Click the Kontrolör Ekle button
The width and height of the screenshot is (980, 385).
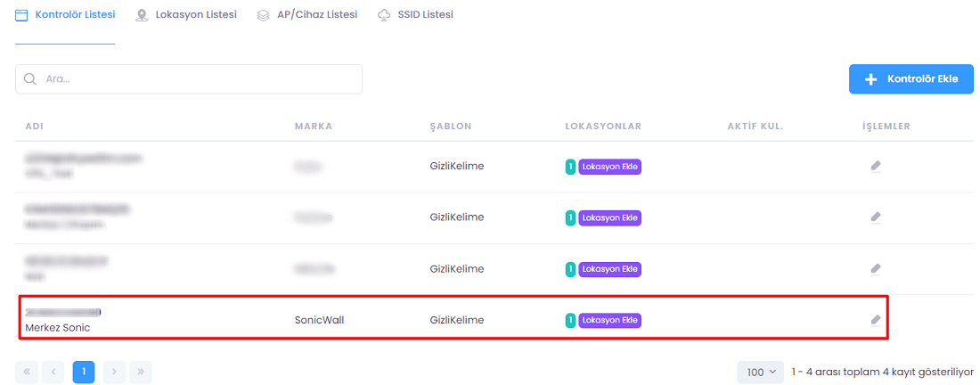(x=911, y=79)
